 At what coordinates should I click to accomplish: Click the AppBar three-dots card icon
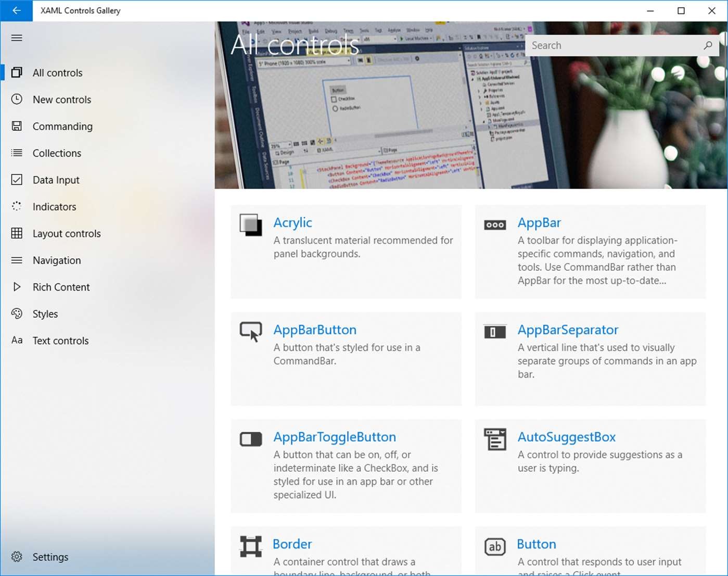tap(495, 225)
